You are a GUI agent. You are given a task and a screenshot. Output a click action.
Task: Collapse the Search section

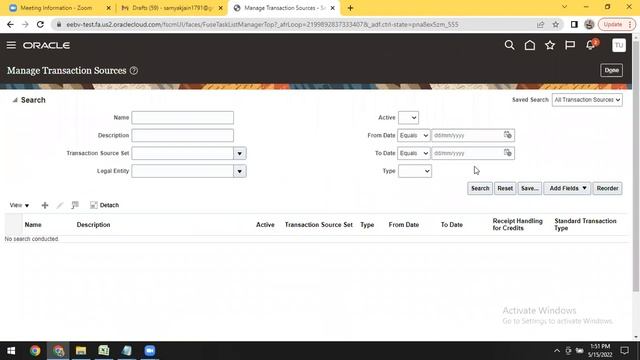(15, 100)
